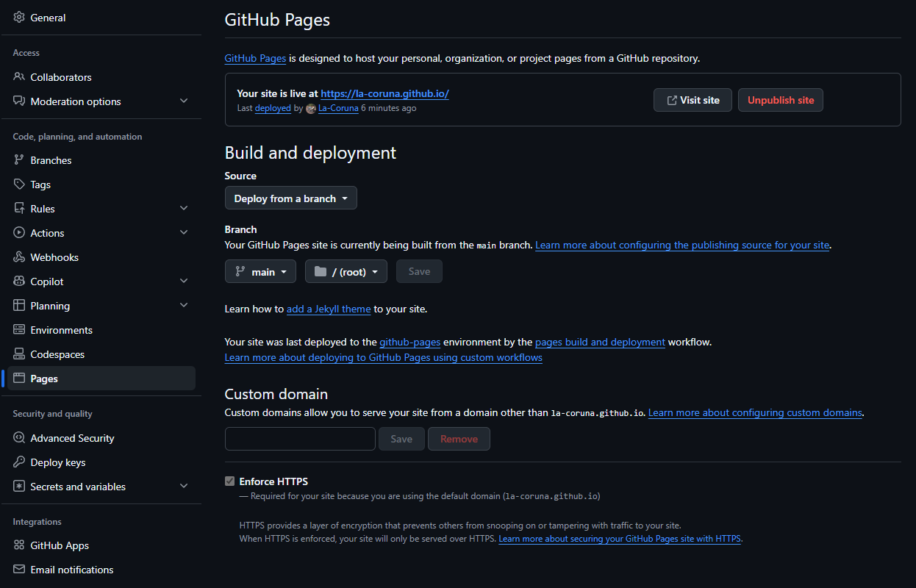Open the github-pages environment link
The image size is (916, 588).
[x=410, y=342]
